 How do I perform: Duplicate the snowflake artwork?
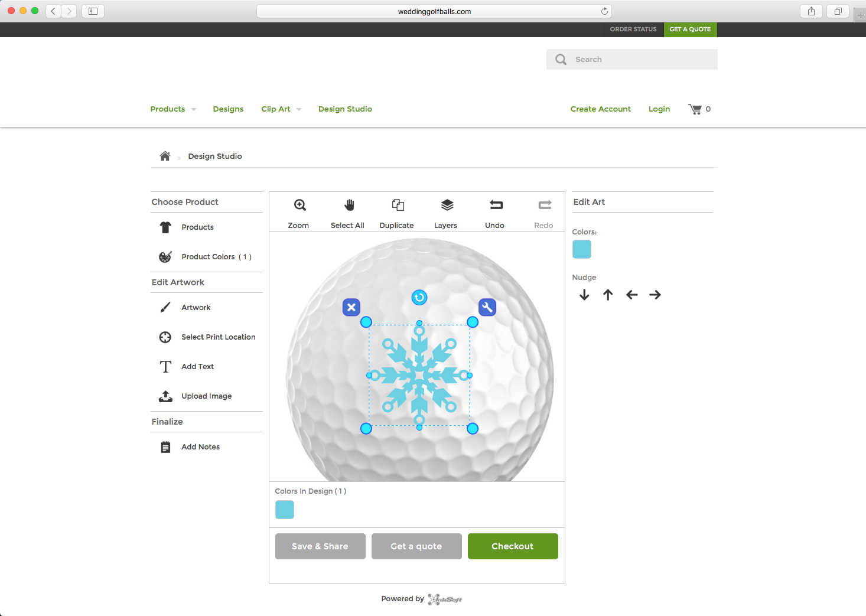tap(396, 211)
